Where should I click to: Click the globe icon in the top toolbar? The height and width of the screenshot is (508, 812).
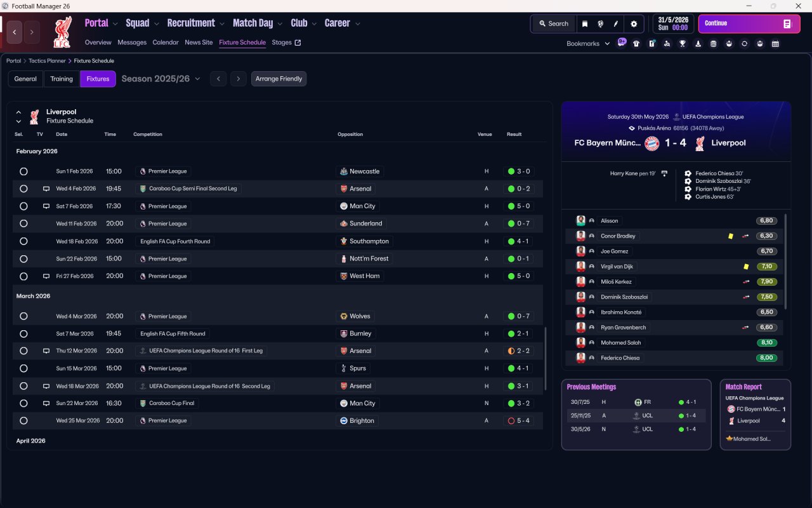coord(600,24)
